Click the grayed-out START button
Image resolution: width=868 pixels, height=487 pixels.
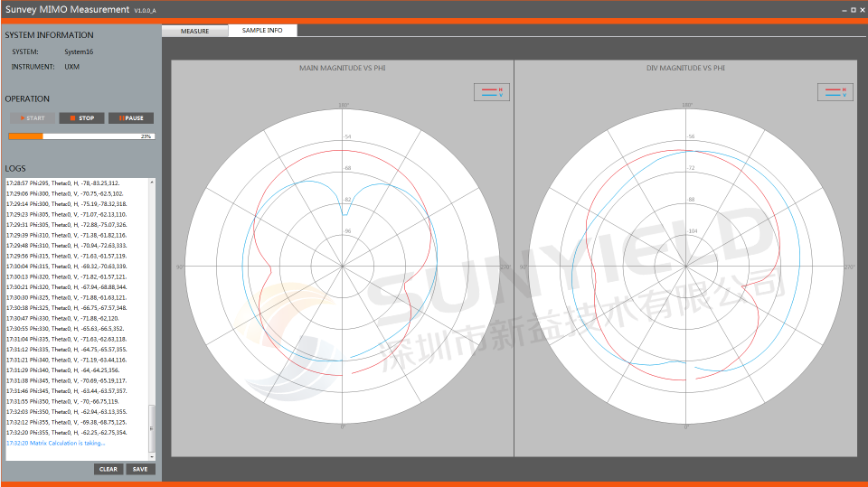(x=33, y=118)
